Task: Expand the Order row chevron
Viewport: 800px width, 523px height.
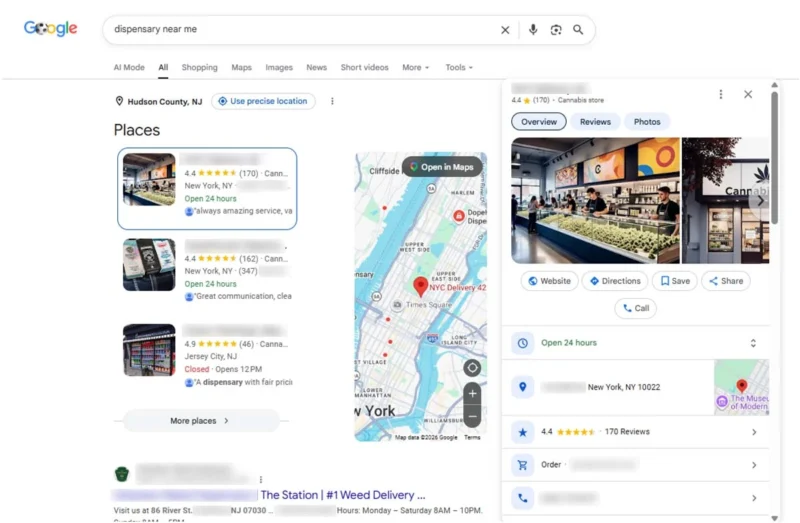Action: [x=754, y=465]
